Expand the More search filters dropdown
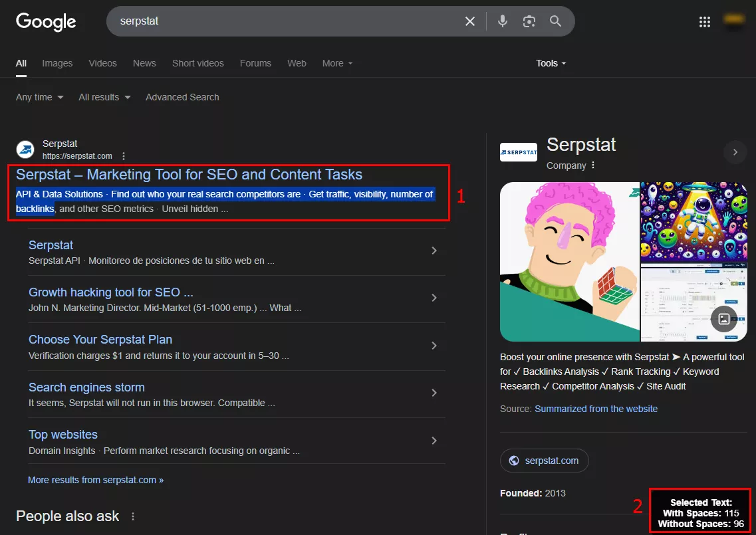 coord(337,63)
